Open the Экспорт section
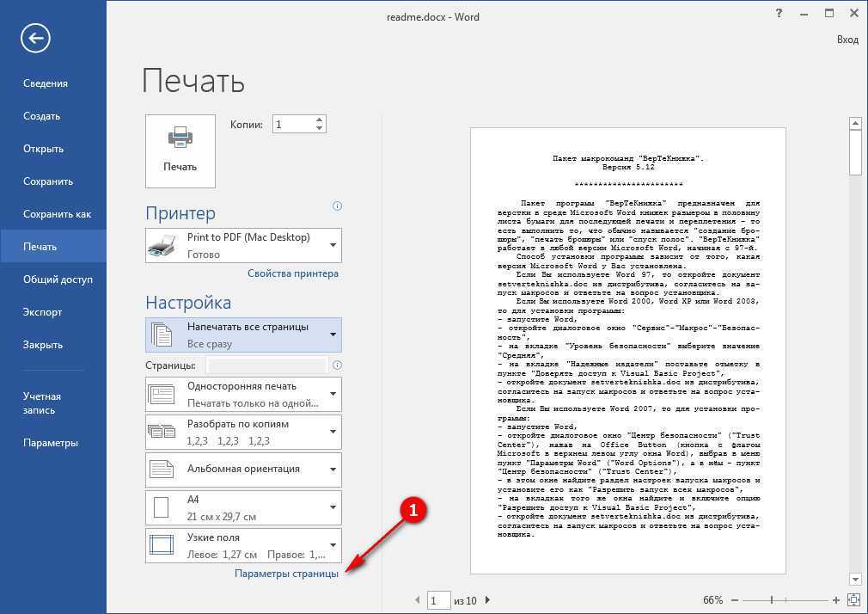Viewport: 868px width, 614px height. click(x=42, y=312)
